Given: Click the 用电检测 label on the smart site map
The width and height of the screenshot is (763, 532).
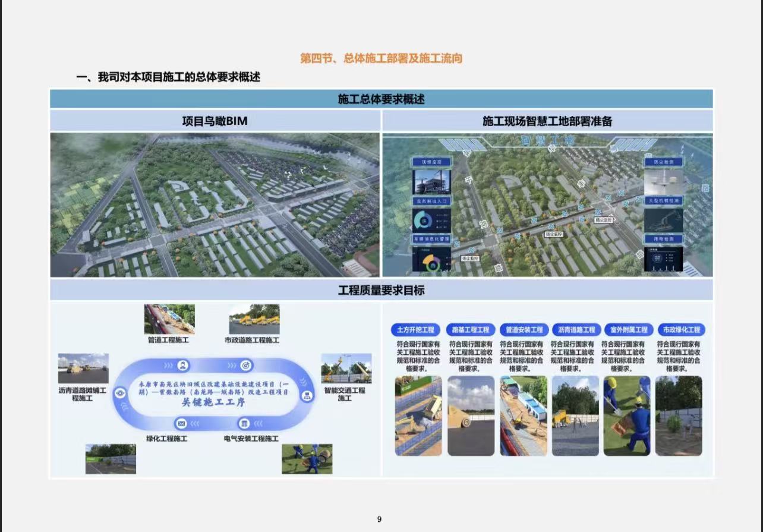Looking at the screenshot, I should (x=663, y=239).
